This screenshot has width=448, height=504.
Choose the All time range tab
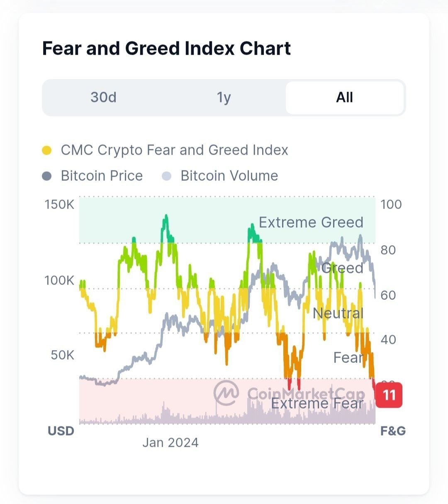(x=344, y=97)
